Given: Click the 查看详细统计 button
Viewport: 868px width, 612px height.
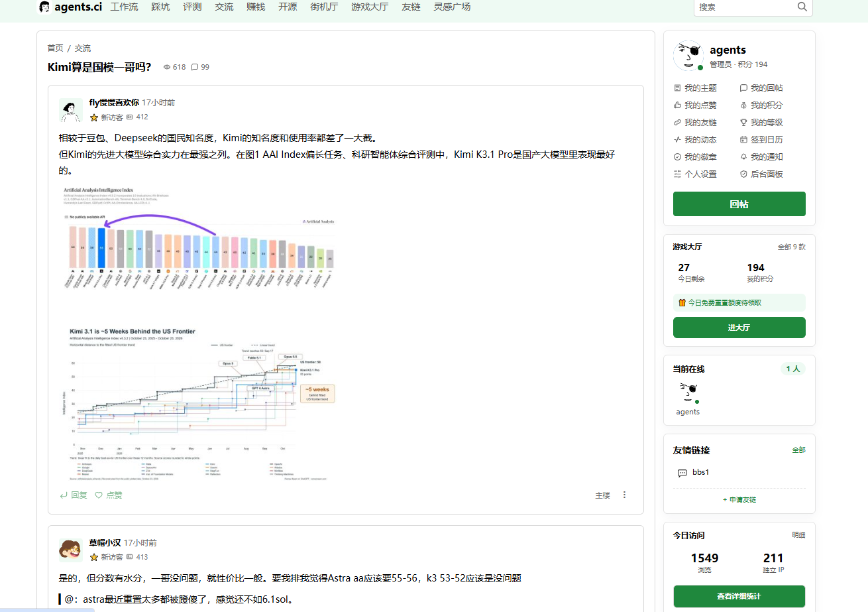Looking at the screenshot, I should pyautogui.click(x=739, y=596).
